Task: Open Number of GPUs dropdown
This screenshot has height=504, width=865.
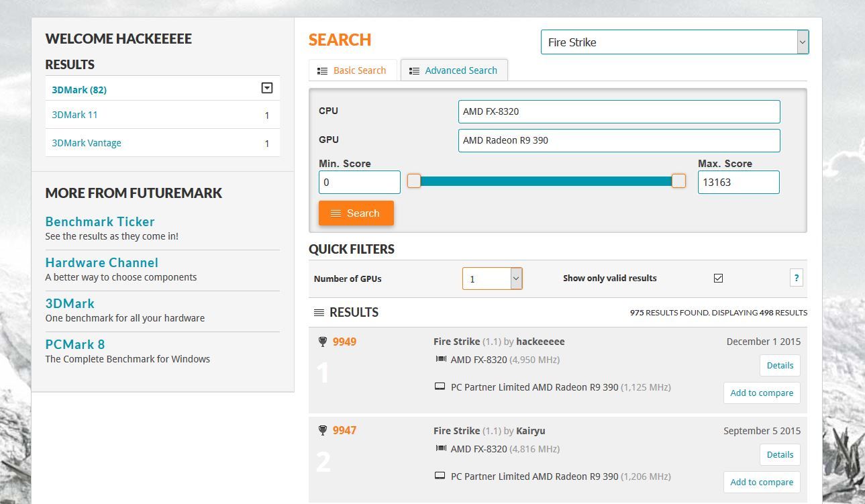Action: point(492,279)
